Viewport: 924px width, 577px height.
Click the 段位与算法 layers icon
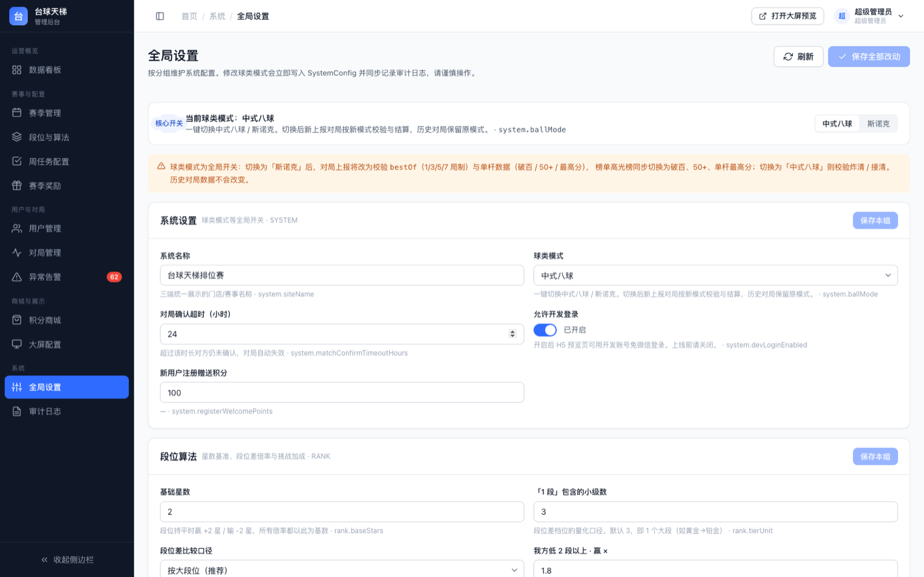pyautogui.click(x=17, y=137)
